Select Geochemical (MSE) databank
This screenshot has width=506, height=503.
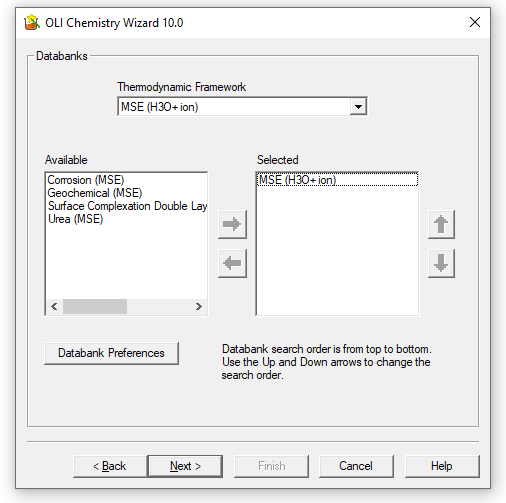point(126,193)
